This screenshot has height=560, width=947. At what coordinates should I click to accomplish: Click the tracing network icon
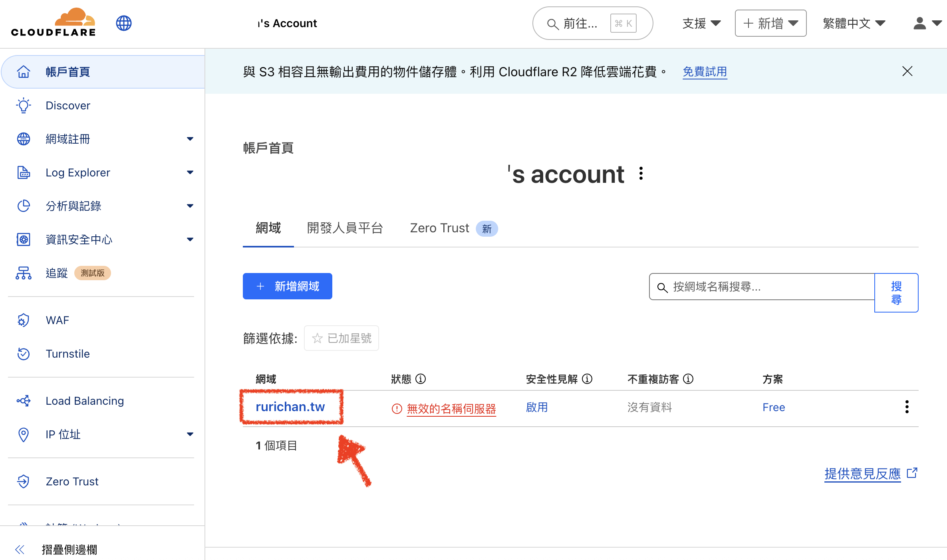(24, 273)
